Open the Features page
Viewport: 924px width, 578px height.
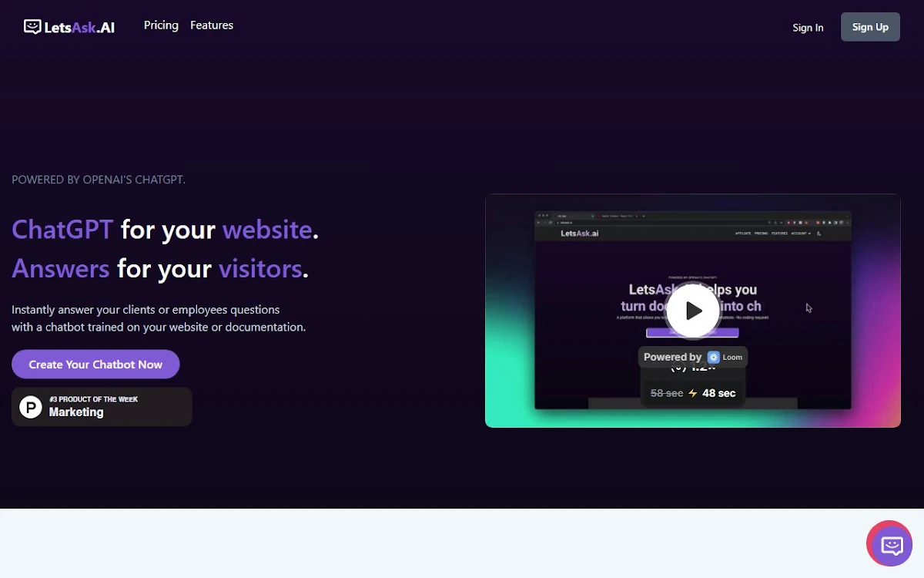tap(212, 25)
